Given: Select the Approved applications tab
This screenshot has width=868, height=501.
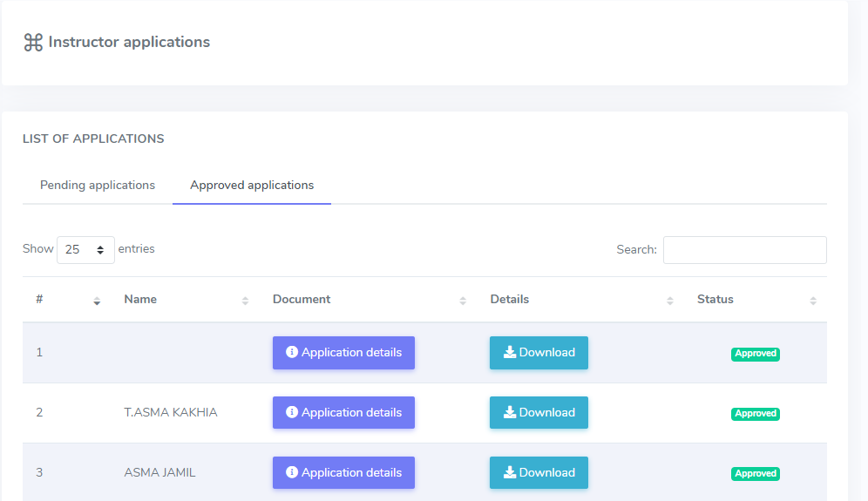Looking at the screenshot, I should click(x=252, y=185).
